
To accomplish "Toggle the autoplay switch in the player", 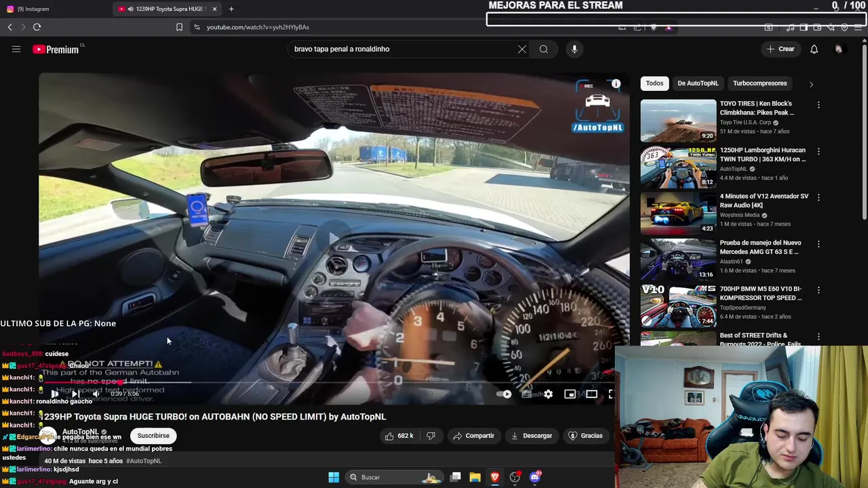I will tap(505, 394).
